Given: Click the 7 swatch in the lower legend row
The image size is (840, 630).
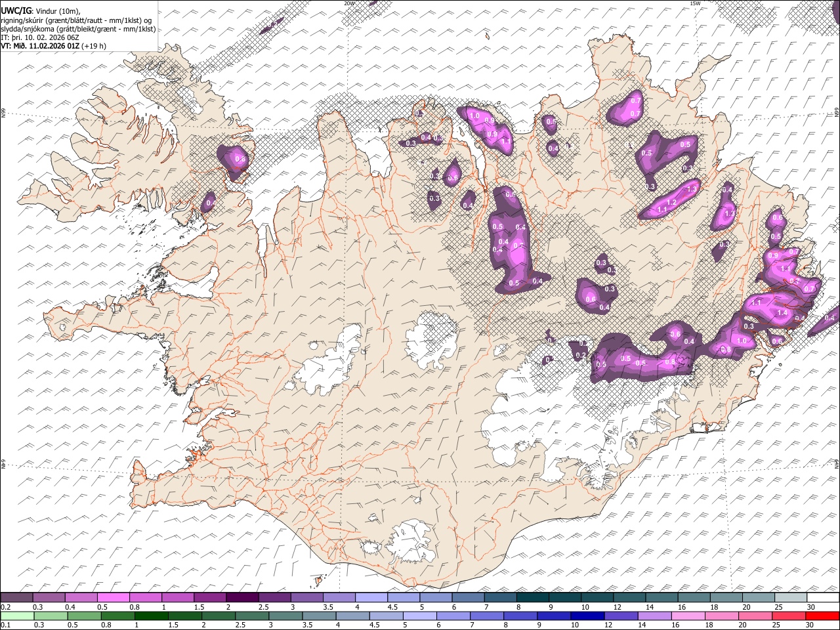Looking at the screenshot, I should 487,616.
